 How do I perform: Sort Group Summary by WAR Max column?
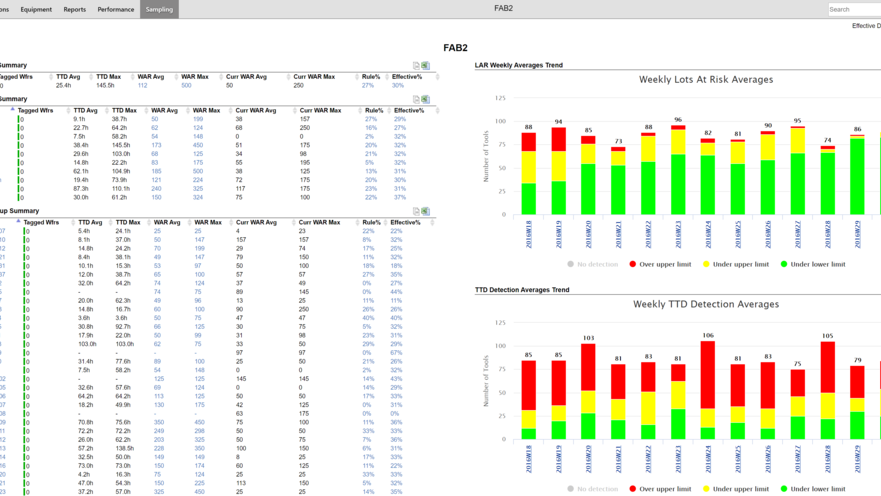tap(208, 222)
